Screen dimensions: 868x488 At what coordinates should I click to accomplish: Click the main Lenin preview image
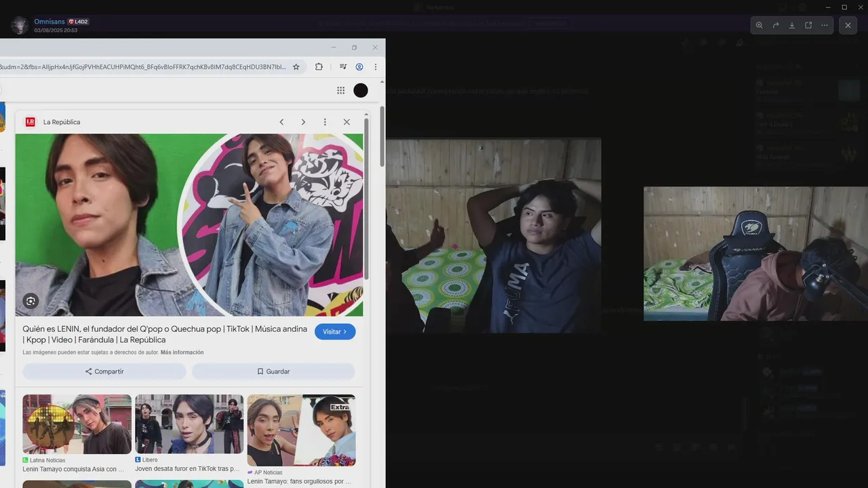click(x=189, y=225)
